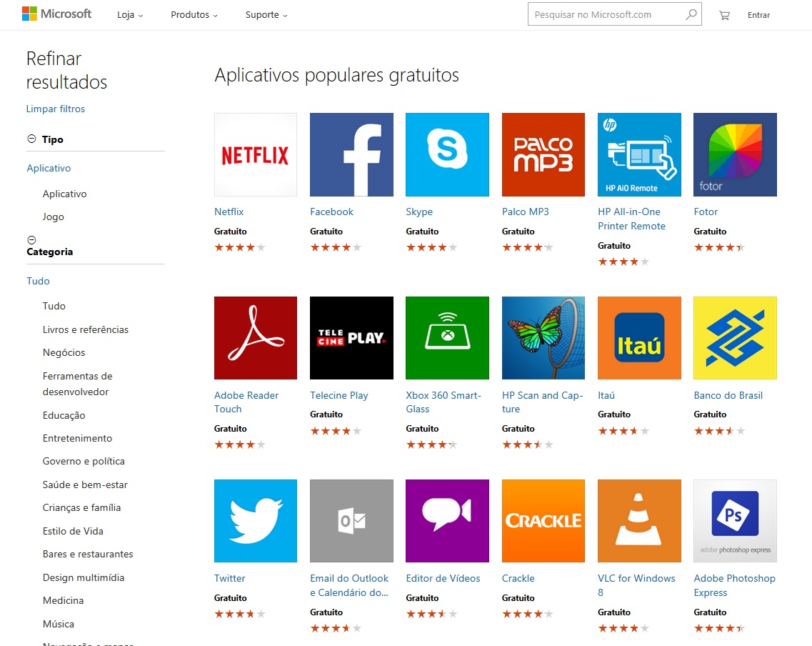Open the Palco MP3 app icon
The image size is (812, 646).
543,155
